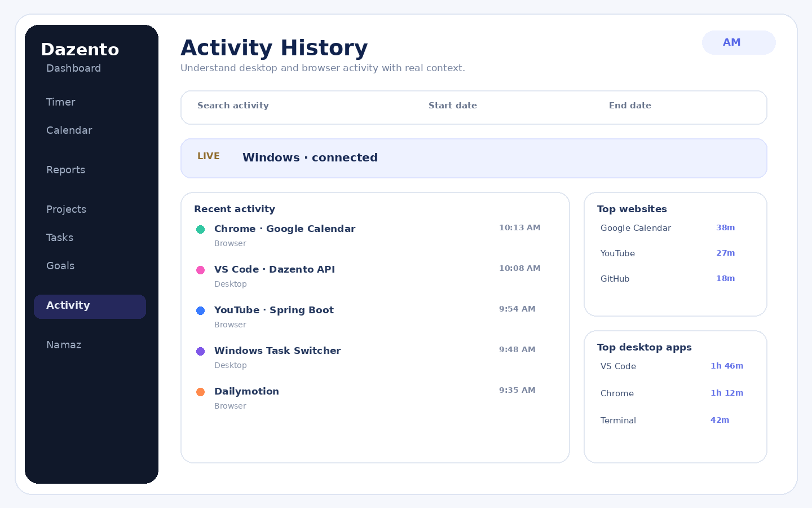Click the purple dot beside Windows Task Switcher
812x508 pixels.
coord(200,351)
